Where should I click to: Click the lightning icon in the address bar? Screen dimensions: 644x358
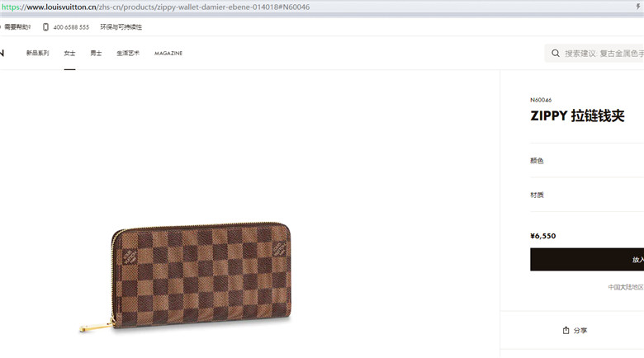638,7
